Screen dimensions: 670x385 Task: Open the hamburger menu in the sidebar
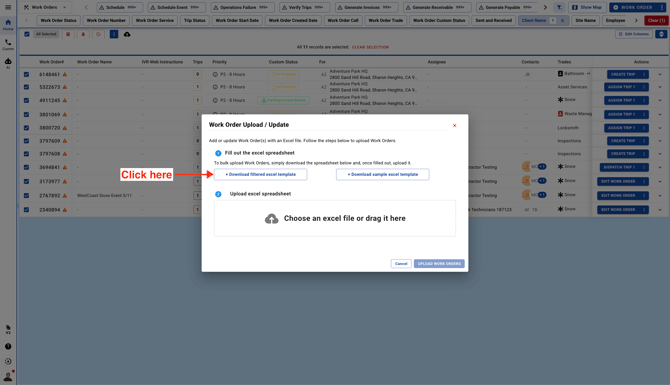click(x=8, y=7)
